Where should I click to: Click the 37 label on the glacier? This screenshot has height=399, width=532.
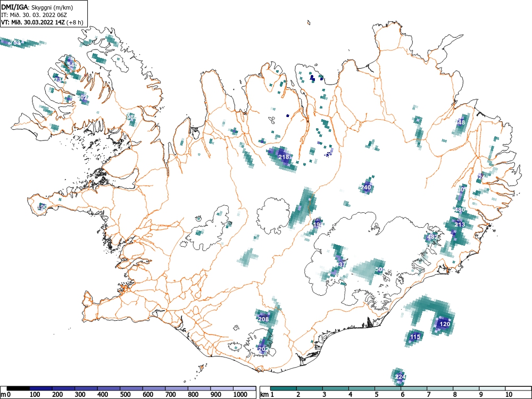click(x=342, y=264)
